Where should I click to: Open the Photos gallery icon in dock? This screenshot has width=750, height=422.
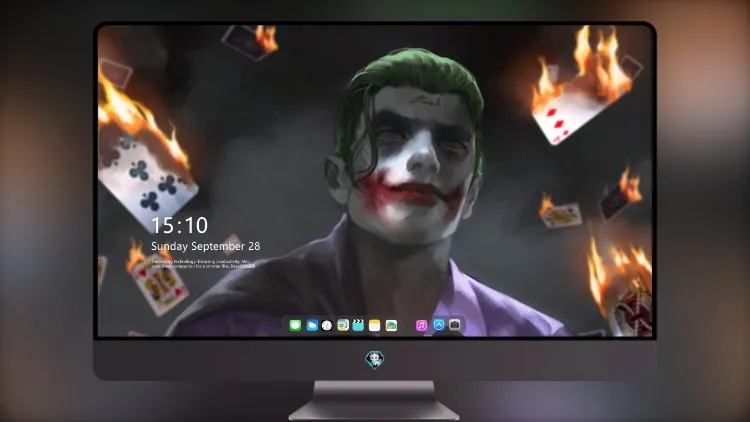click(x=391, y=325)
